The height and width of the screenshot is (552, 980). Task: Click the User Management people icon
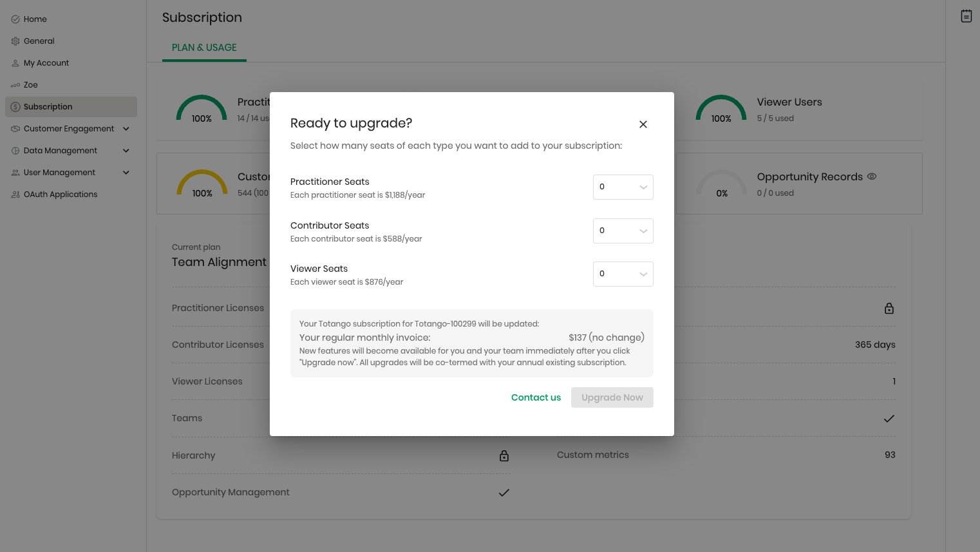click(15, 173)
